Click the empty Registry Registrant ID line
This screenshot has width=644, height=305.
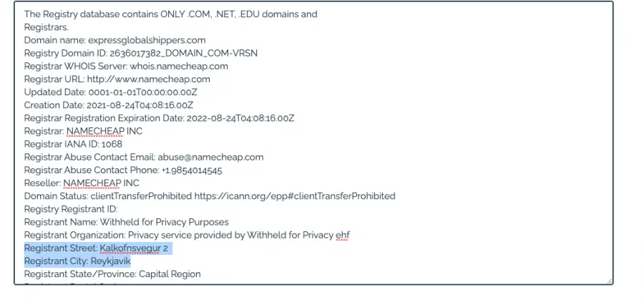coord(71,209)
